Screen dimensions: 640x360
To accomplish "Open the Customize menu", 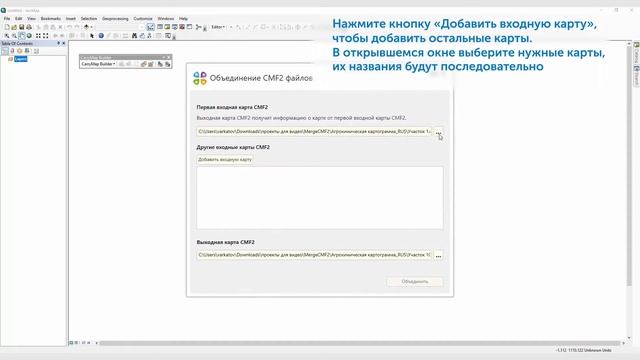I will tap(143, 19).
